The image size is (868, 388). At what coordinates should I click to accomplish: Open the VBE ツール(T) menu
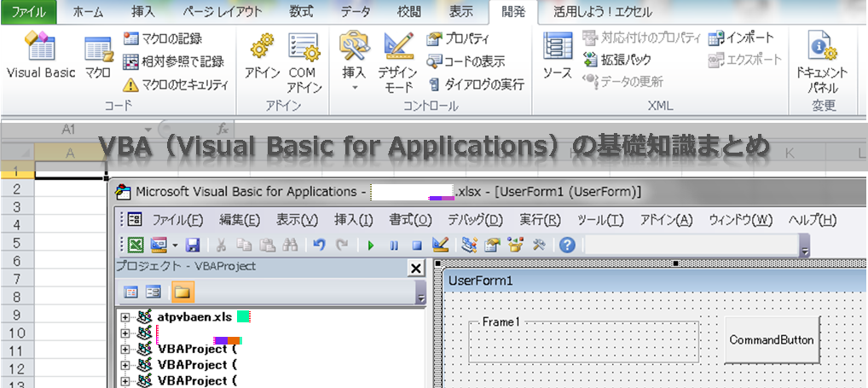tap(600, 220)
